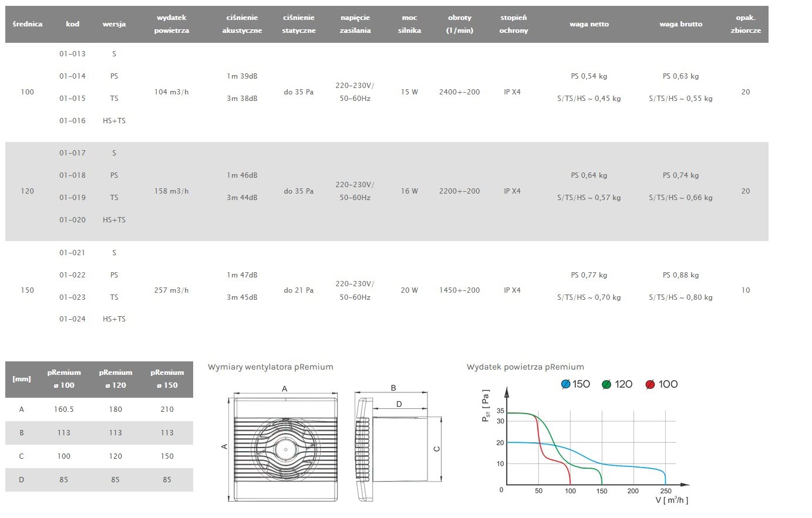Select product code 01-022
This screenshot has width=812, height=518.
(x=72, y=275)
